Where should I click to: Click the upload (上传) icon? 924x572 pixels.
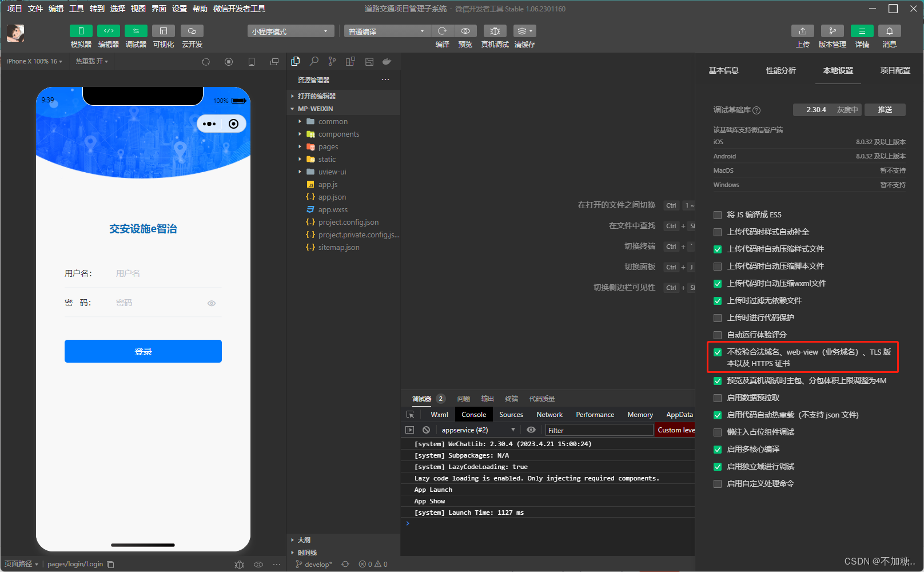(x=802, y=31)
